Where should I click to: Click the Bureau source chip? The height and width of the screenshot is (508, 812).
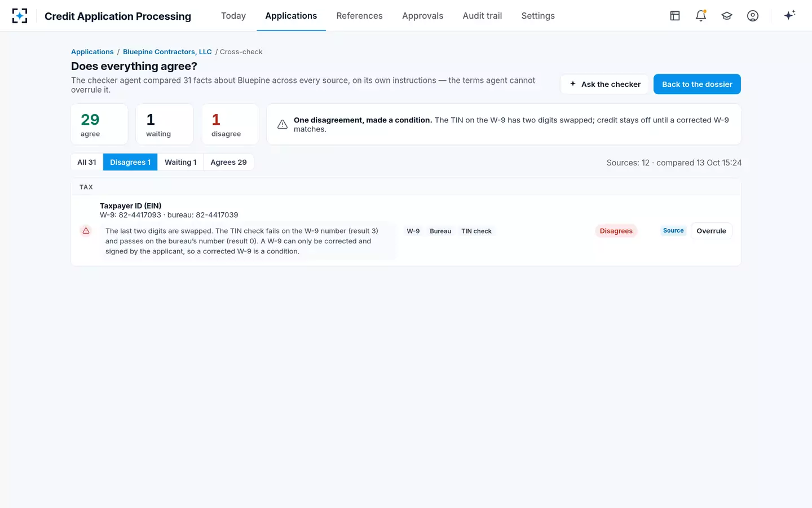440,231
